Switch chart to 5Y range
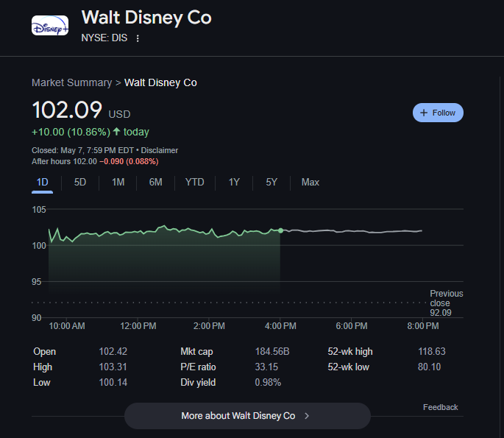The image size is (504, 438). pos(271,182)
